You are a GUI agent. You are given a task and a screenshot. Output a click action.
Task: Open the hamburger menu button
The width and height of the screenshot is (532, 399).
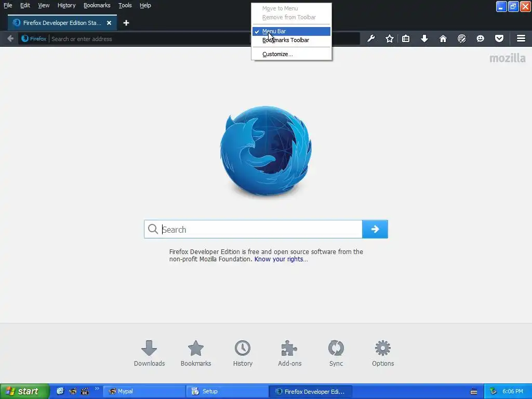point(521,38)
